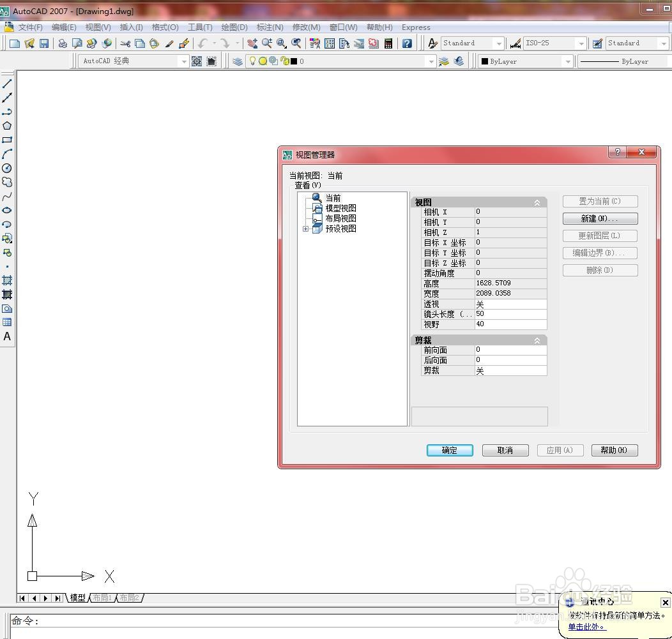This screenshot has height=639, width=672.
Task: Click the black layer color swatch
Action: (294, 61)
